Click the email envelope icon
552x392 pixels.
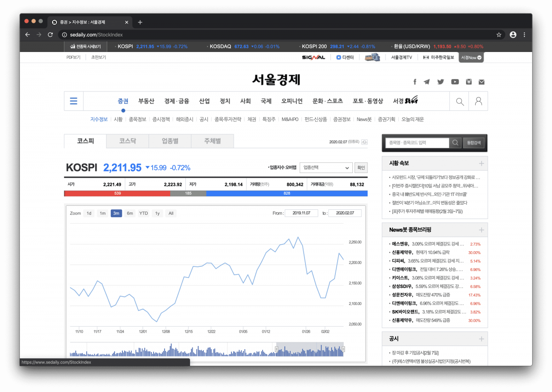tap(482, 82)
